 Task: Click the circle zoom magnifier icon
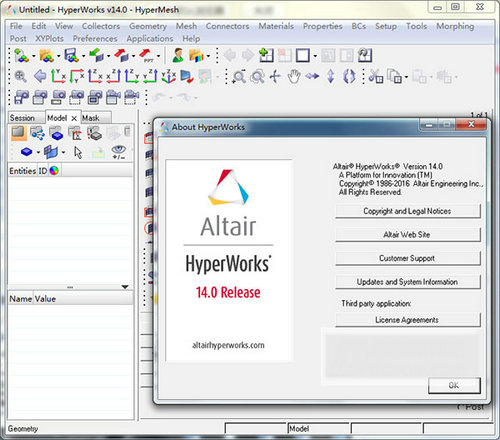click(257, 77)
